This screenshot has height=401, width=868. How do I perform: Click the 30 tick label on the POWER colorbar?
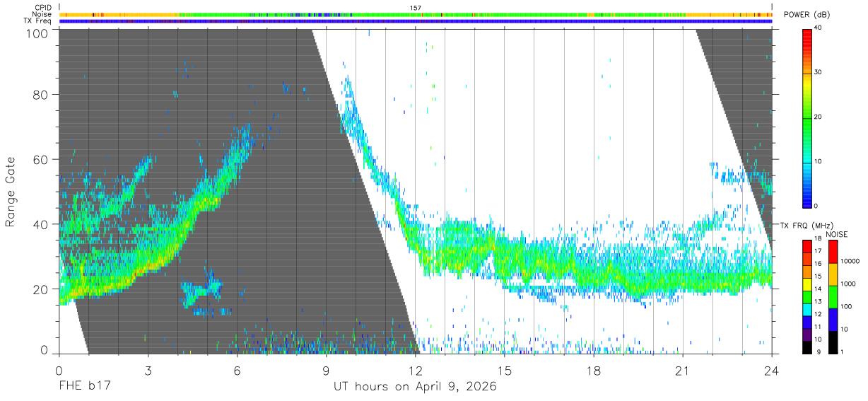817,72
